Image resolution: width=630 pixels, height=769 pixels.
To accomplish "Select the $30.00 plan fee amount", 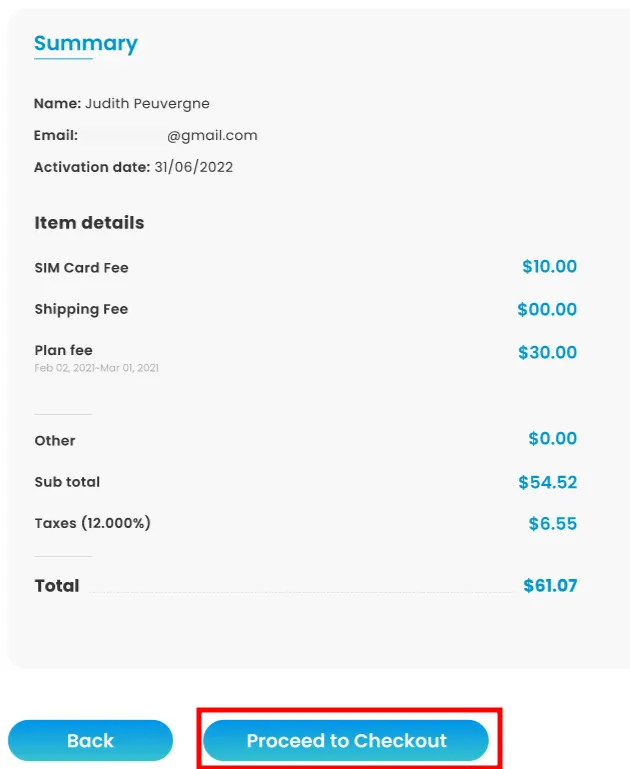I will [x=547, y=352].
